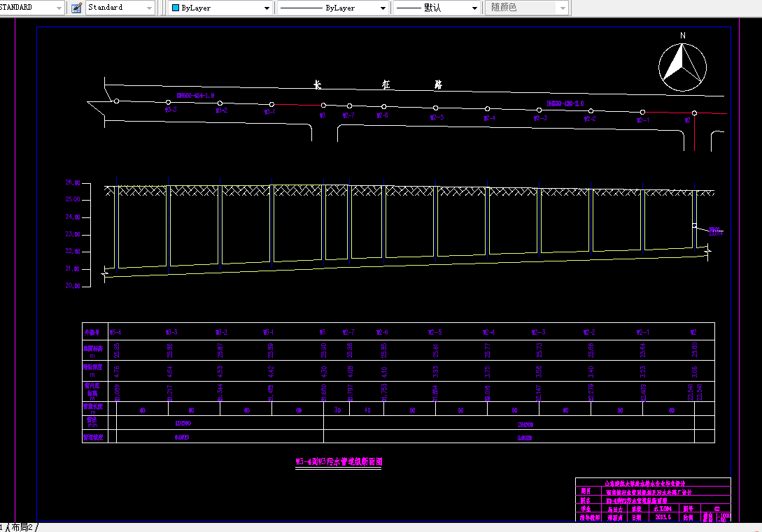
Task: Click the 井编号 row header in table
Action: pyautogui.click(x=92, y=333)
